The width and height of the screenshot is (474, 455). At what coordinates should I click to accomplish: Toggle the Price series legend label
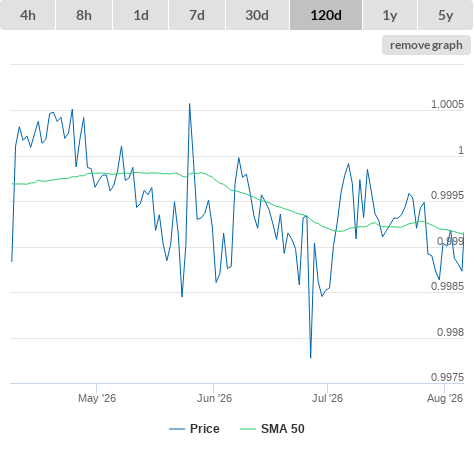tap(205, 429)
